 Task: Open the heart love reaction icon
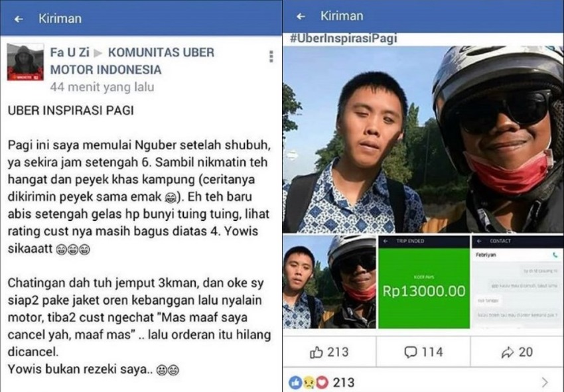322,382
